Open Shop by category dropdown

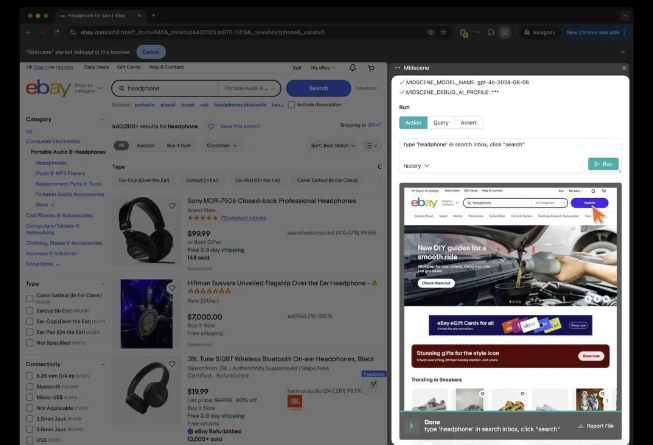coord(88,88)
